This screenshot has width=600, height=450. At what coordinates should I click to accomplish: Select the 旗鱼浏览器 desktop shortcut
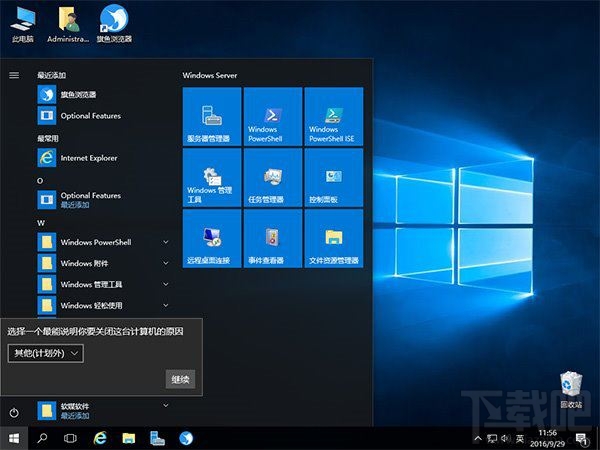tap(114, 24)
